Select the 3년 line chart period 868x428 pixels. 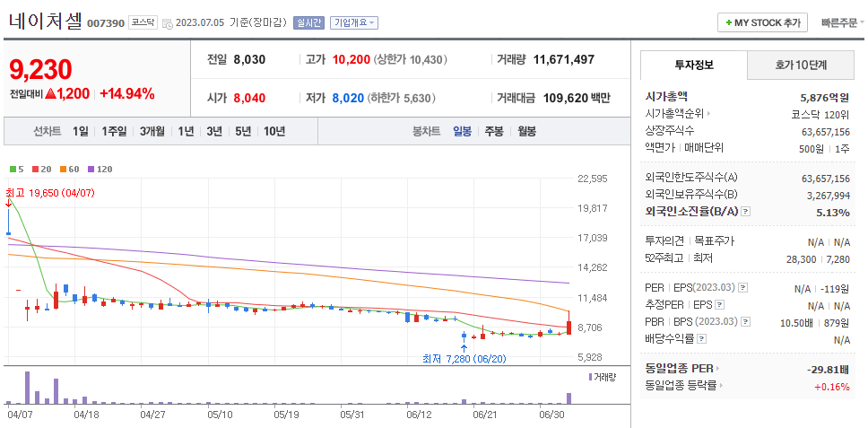click(x=214, y=132)
